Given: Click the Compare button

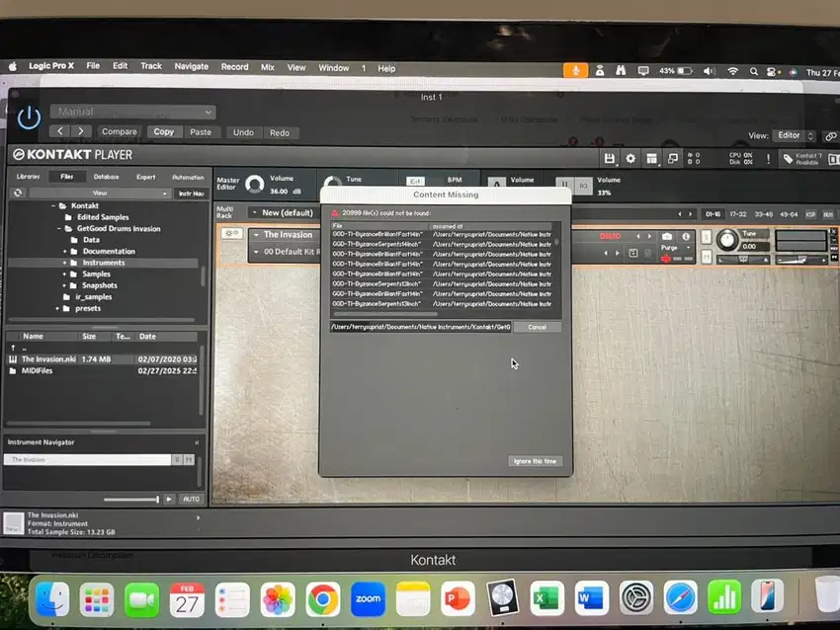Looking at the screenshot, I should pos(120,131).
